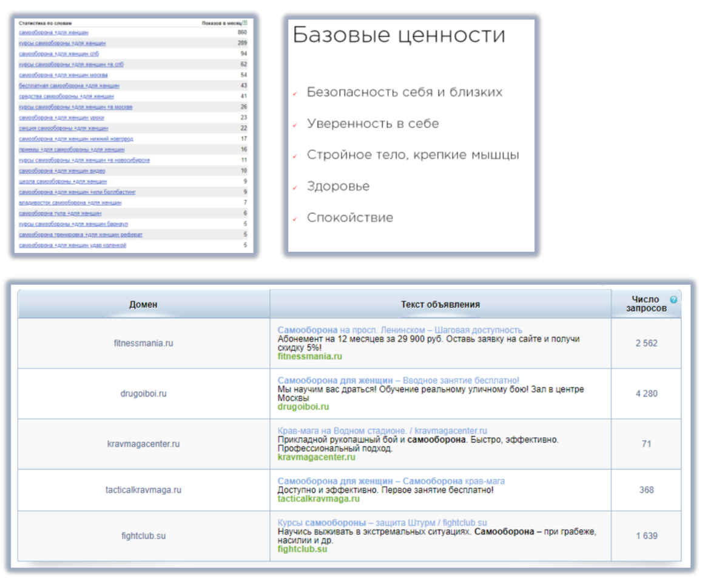This screenshot has height=578, width=728.
Task: Open keyword "самооборона тренировка +для женщин реферат"
Action: pyautogui.click(x=81, y=235)
